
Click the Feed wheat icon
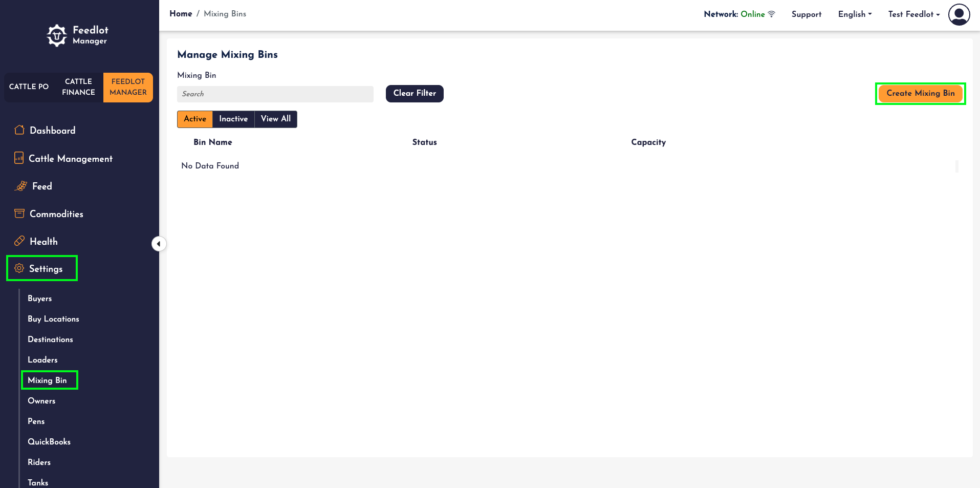(21, 186)
